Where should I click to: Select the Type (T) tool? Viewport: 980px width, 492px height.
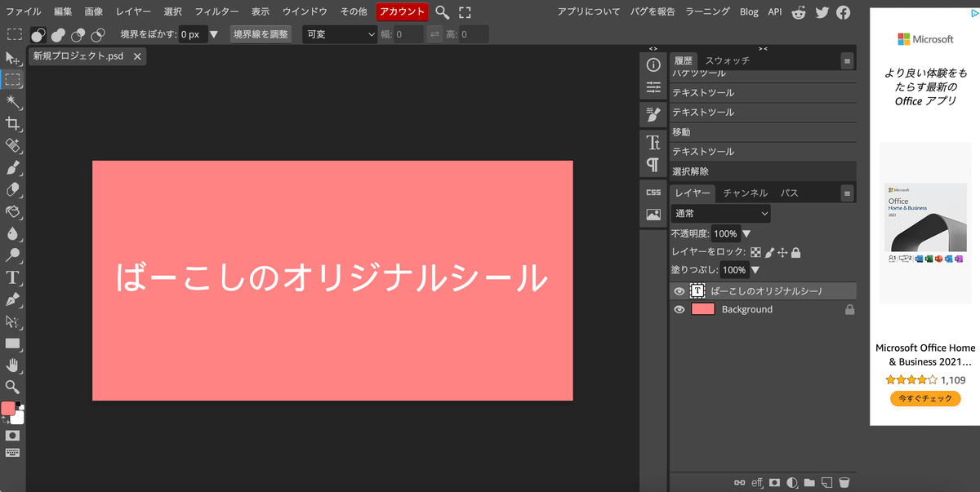[12, 277]
